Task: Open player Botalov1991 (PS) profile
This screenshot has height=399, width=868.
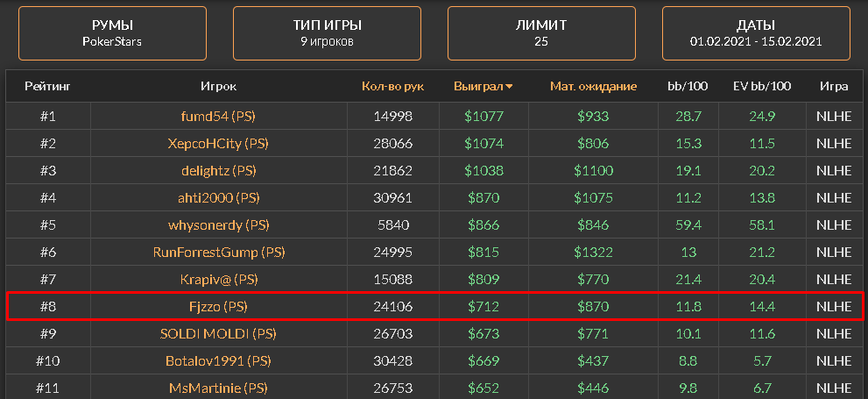Action: 219,360
